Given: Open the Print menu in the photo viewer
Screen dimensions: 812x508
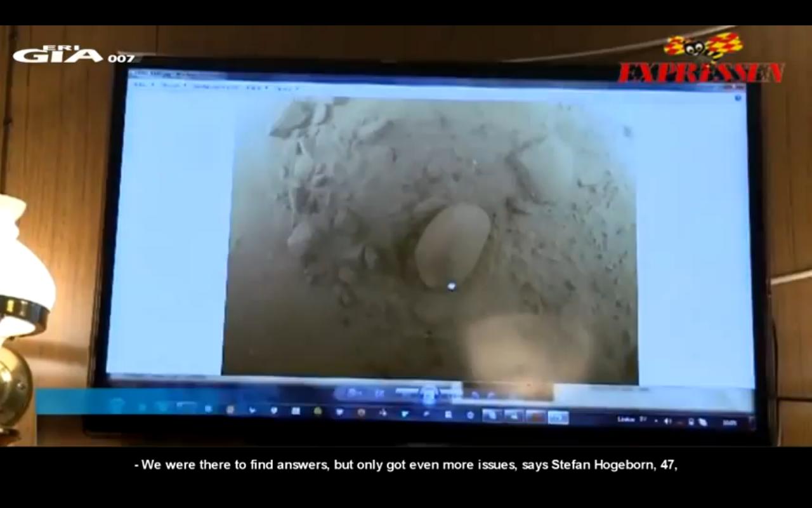Looking at the screenshot, I should (x=174, y=85).
